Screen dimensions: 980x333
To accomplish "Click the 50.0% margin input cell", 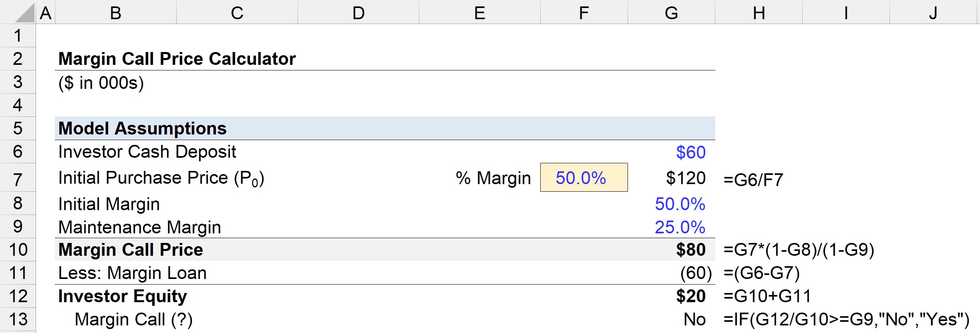I will point(584,177).
